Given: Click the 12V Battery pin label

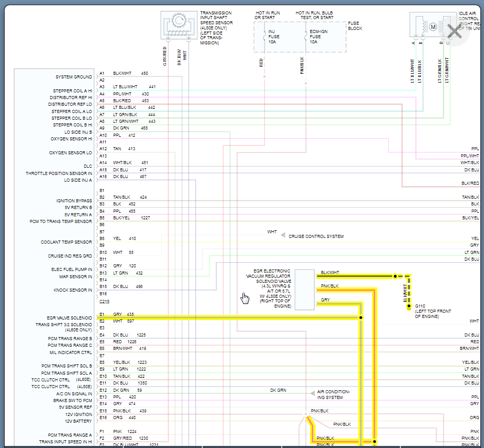Looking at the screenshot, I should click(79, 421).
